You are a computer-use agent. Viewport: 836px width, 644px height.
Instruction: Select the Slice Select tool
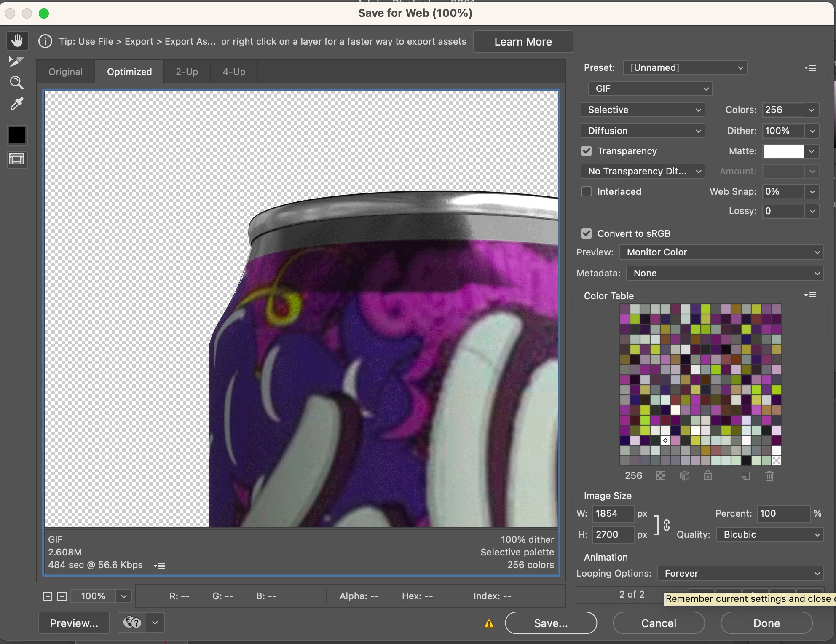tap(17, 62)
